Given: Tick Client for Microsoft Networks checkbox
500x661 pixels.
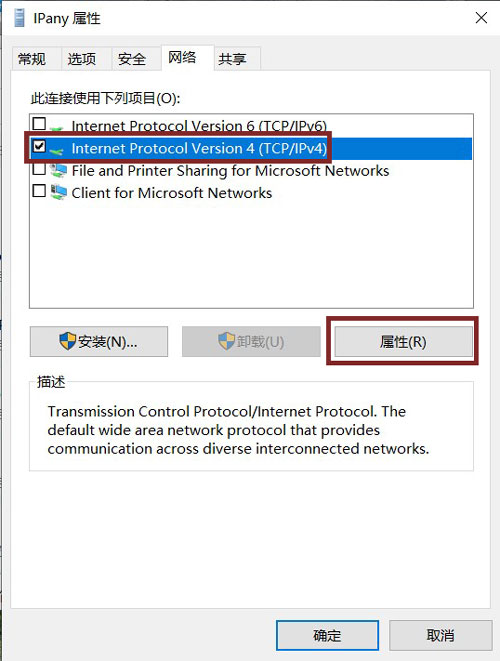Looking at the screenshot, I should [39, 191].
